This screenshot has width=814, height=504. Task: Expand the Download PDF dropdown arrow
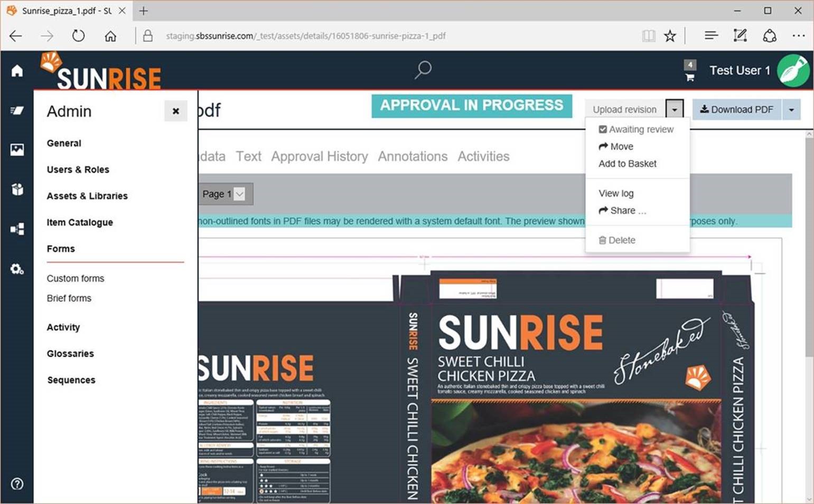[791, 110]
